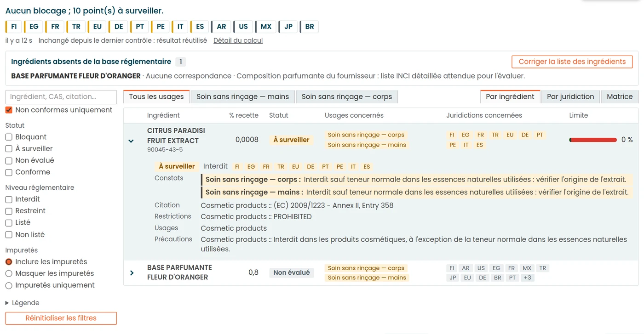Check the À surveiller status filter

[x=8, y=149]
